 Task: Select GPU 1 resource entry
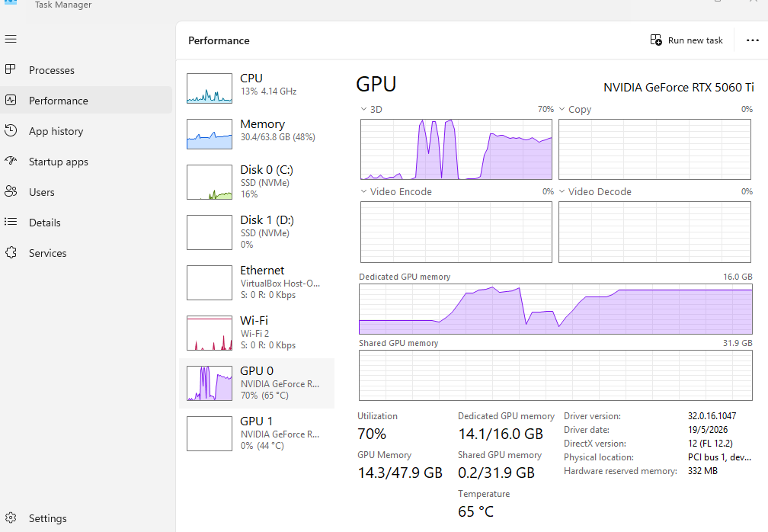pos(257,434)
